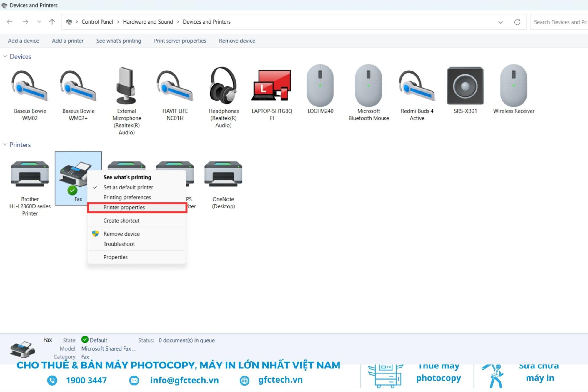Click See what's printing in toolbar
Screen dimensions: 588x392
(119, 41)
